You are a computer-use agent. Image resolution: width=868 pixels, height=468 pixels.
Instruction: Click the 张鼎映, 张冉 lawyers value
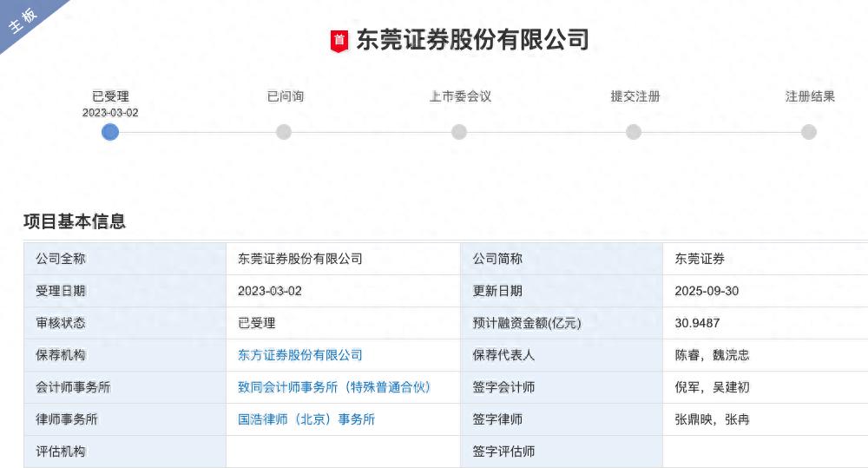point(712,419)
